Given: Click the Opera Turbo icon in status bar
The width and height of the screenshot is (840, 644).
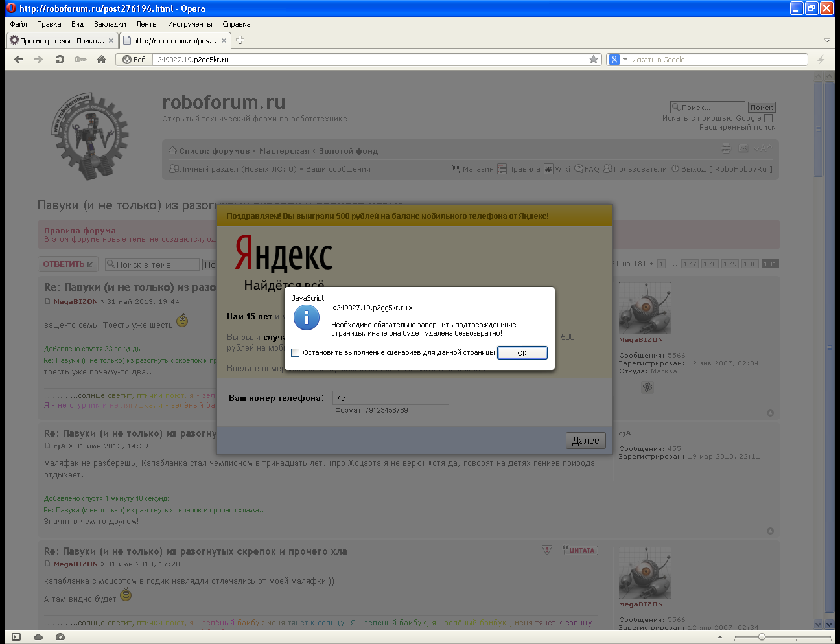Looking at the screenshot, I should click(x=60, y=637).
